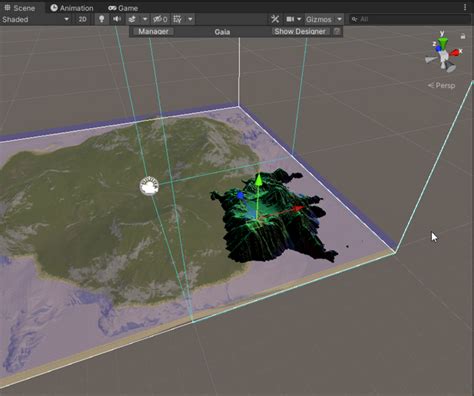Switch to the Game tab

tap(123, 8)
